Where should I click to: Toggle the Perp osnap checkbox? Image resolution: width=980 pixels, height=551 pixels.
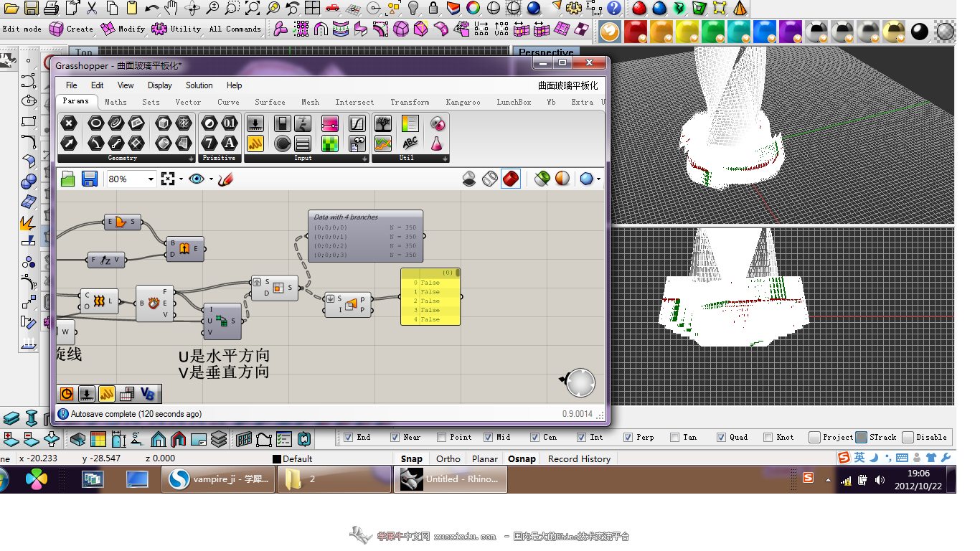628,437
